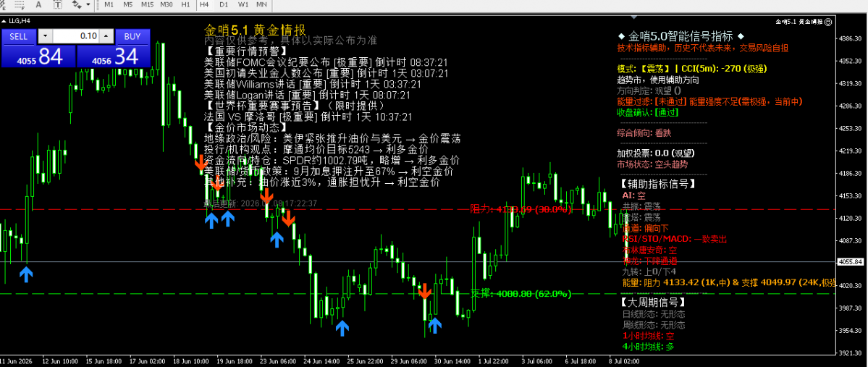Click the 收盘确认:[通过] green line
868x367 pixels.
647,111
